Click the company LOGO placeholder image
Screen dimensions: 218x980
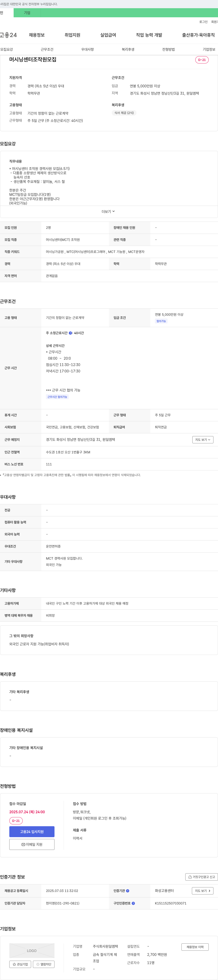(32, 951)
